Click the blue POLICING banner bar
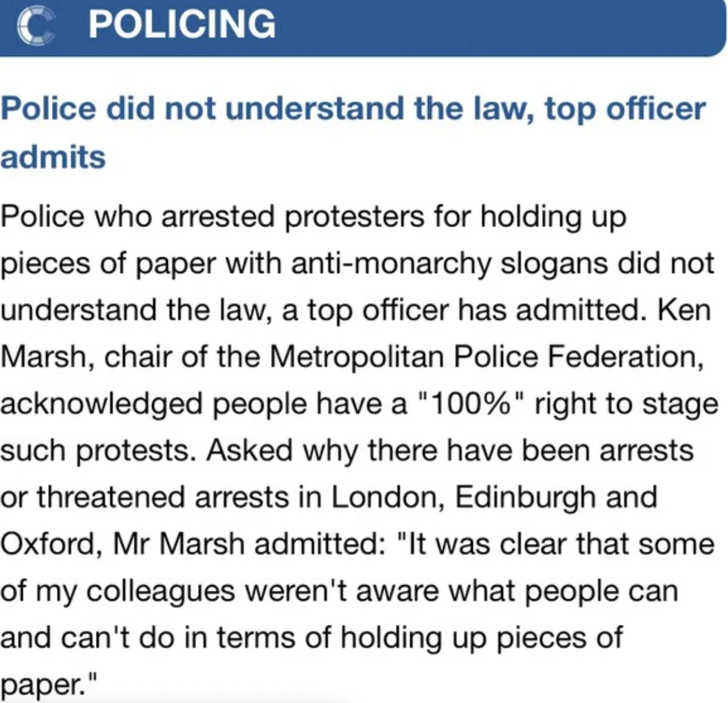 483,27
